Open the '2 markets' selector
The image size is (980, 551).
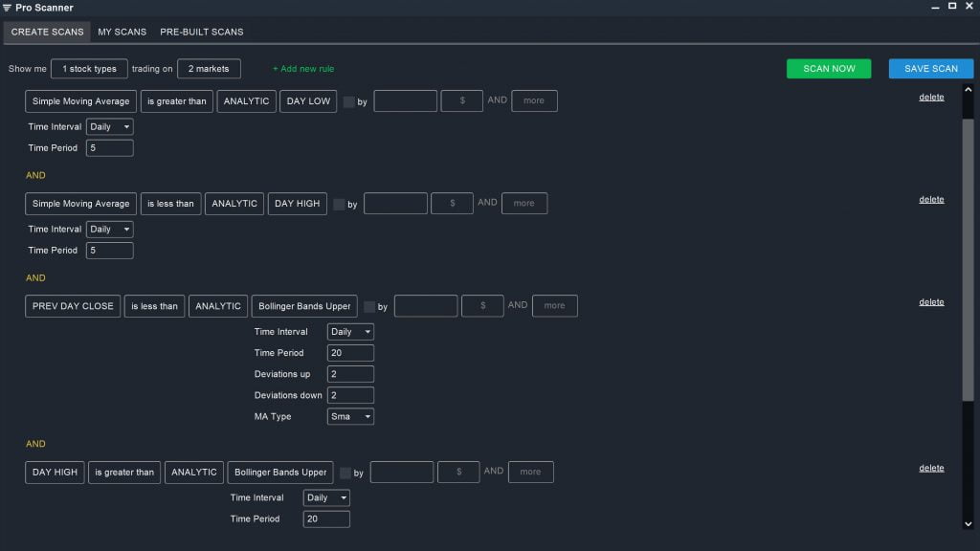[x=209, y=69]
